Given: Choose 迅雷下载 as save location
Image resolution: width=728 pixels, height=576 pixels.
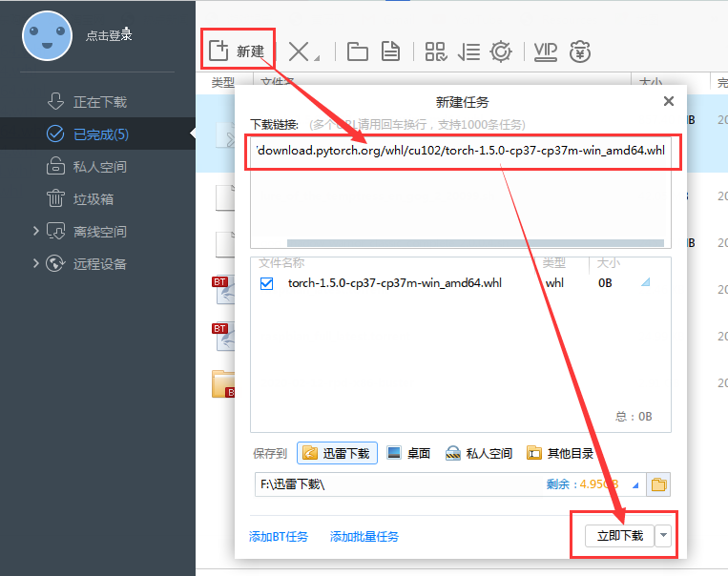Looking at the screenshot, I should click(337, 453).
